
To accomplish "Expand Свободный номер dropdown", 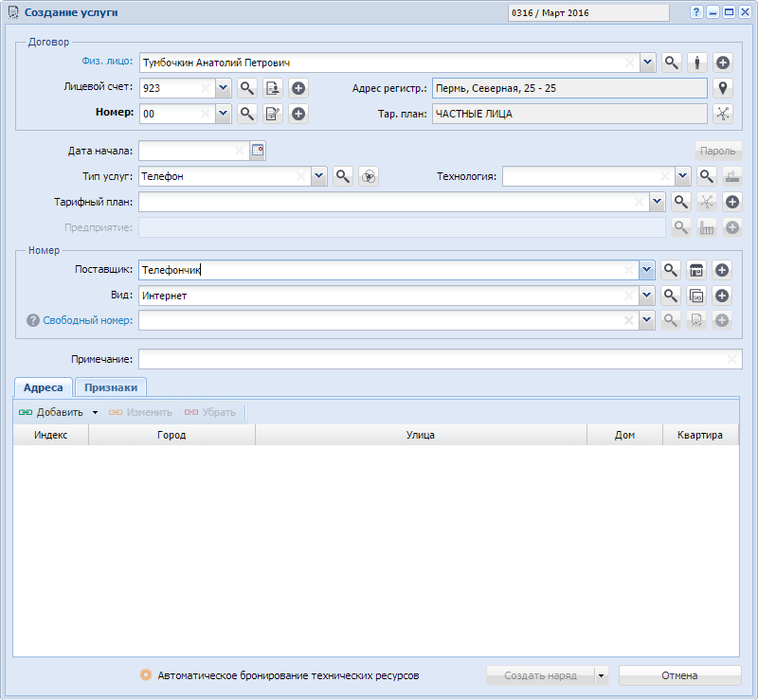I will click(x=647, y=320).
